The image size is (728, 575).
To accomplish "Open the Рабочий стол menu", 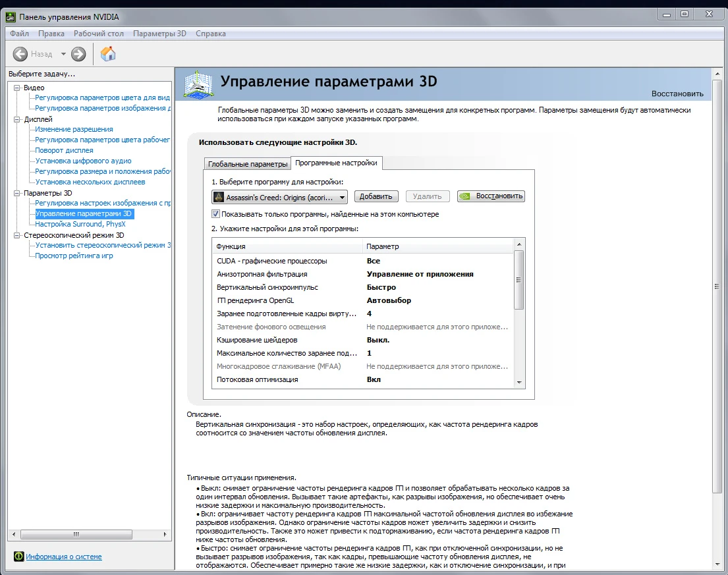I will coord(98,34).
